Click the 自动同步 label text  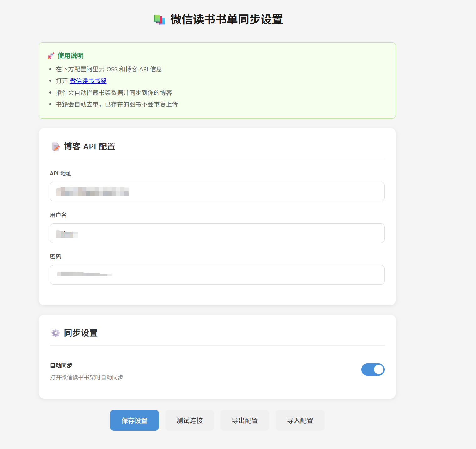pyautogui.click(x=61, y=365)
